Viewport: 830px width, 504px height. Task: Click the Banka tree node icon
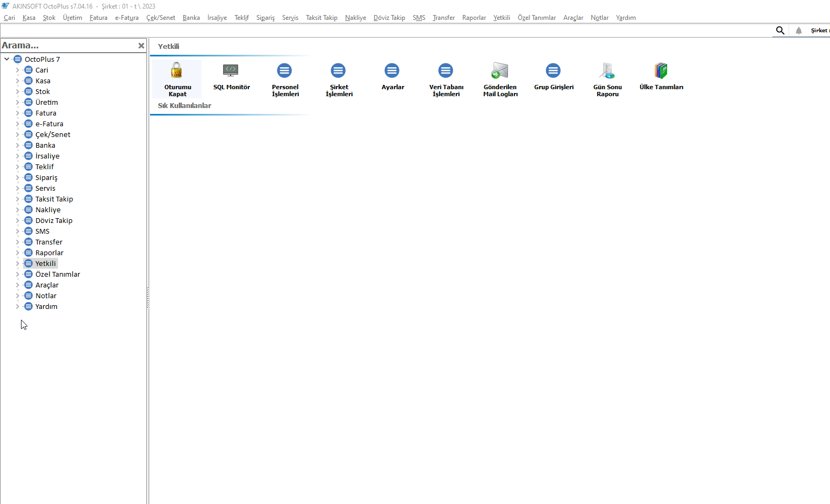[28, 145]
